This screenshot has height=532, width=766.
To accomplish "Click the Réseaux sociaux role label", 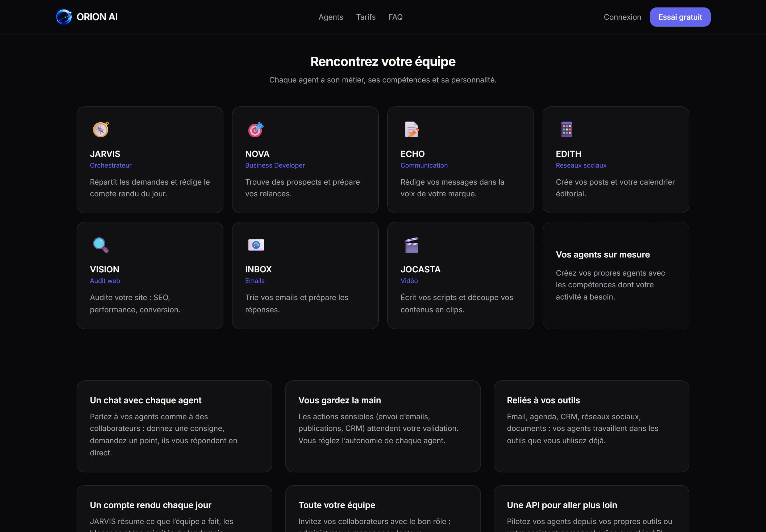I will click(x=581, y=165).
